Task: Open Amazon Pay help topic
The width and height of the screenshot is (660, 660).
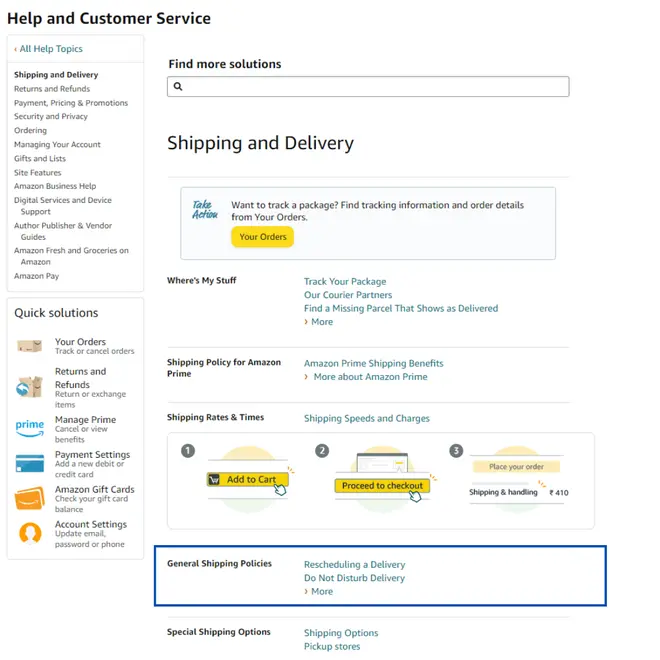Action: (36, 276)
